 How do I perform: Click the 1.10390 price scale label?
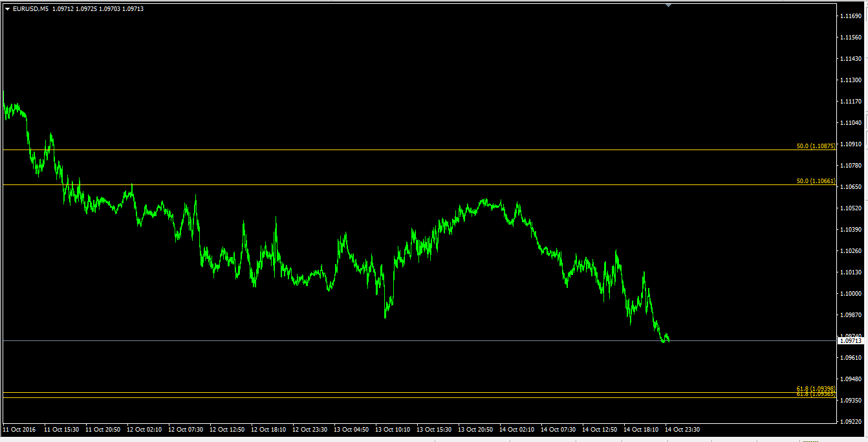[850, 229]
